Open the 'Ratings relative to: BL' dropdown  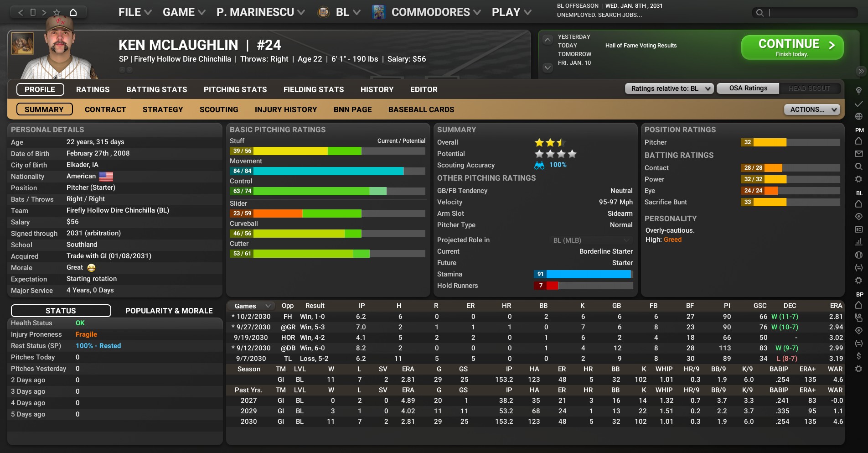[669, 89]
